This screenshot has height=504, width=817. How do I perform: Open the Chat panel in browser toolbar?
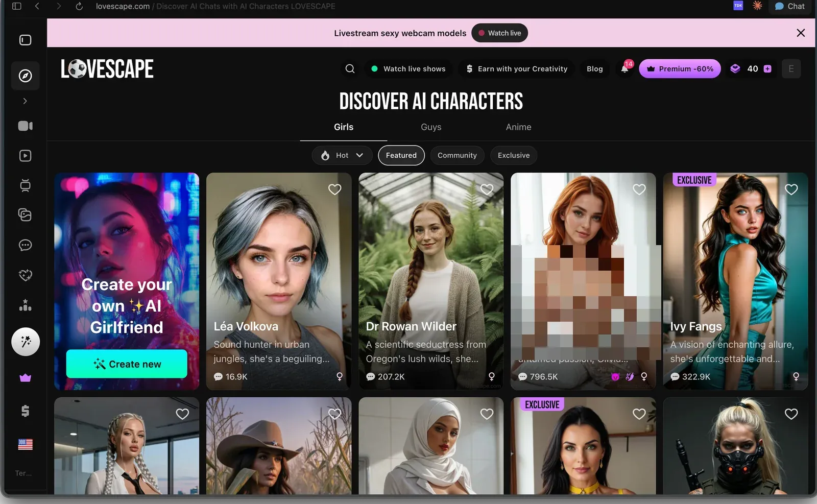(x=789, y=6)
